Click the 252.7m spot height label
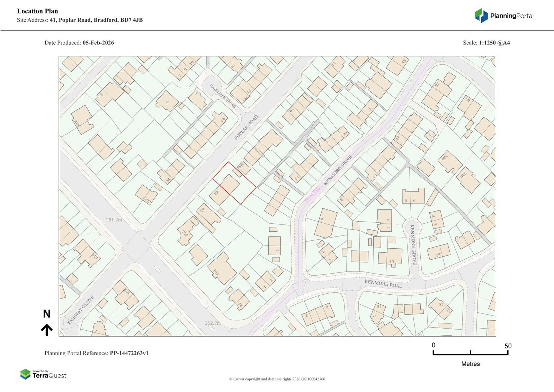554x392 pixels. tap(213, 323)
